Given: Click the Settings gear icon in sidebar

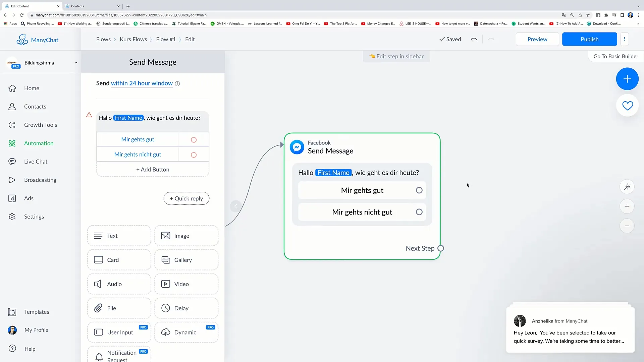Looking at the screenshot, I should 12,217.
